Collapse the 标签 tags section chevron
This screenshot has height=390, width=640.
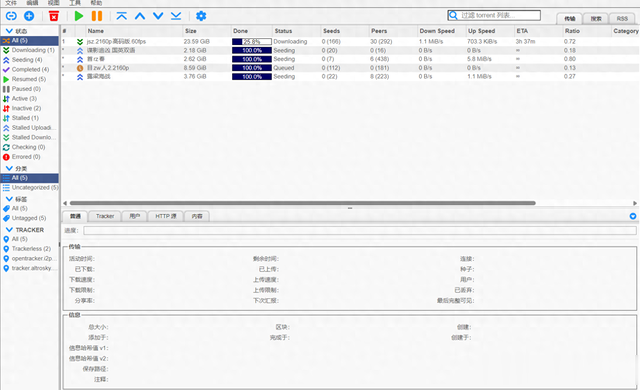(9, 199)
